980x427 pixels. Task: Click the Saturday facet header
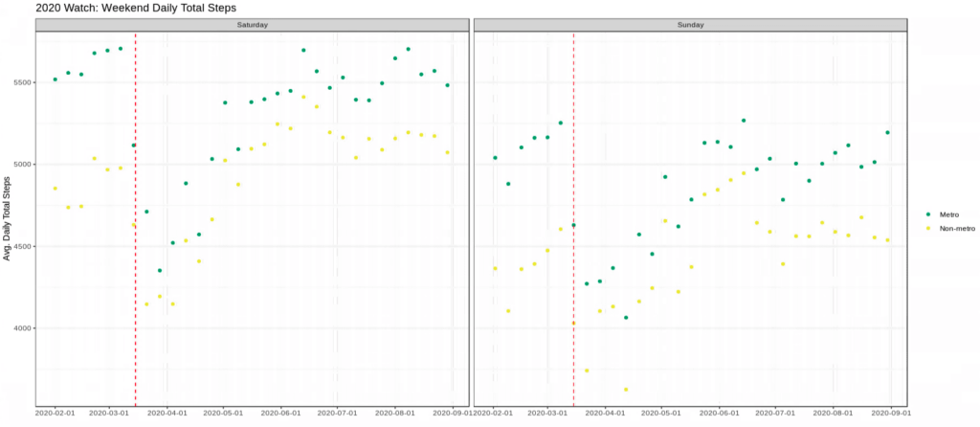pyautogui.click(x=252, y=24)
